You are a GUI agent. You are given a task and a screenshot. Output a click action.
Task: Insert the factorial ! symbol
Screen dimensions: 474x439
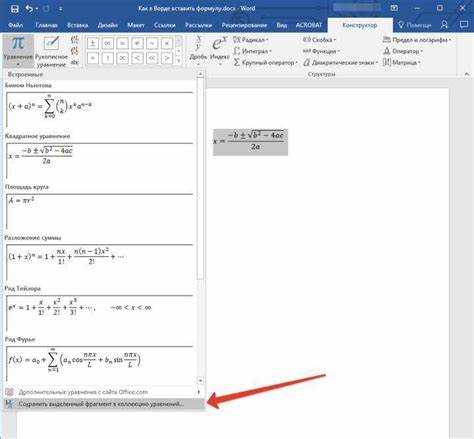tap(108, 58)
